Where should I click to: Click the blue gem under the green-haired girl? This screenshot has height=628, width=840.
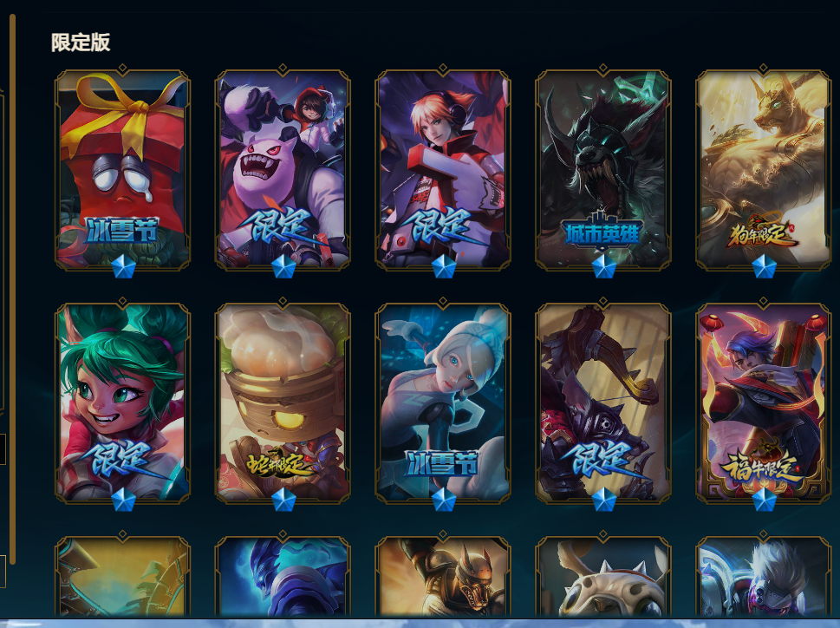point(123,500)
